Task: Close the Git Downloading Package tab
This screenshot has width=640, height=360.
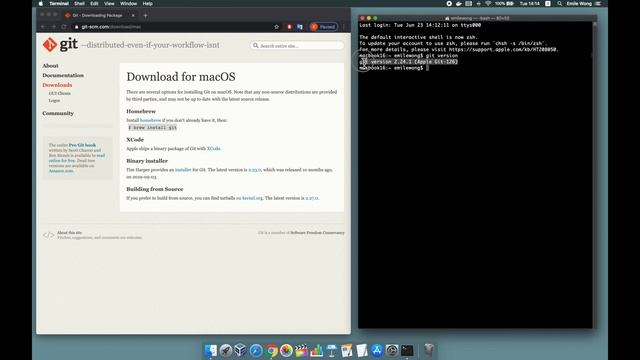Action: tap(133, 15)
